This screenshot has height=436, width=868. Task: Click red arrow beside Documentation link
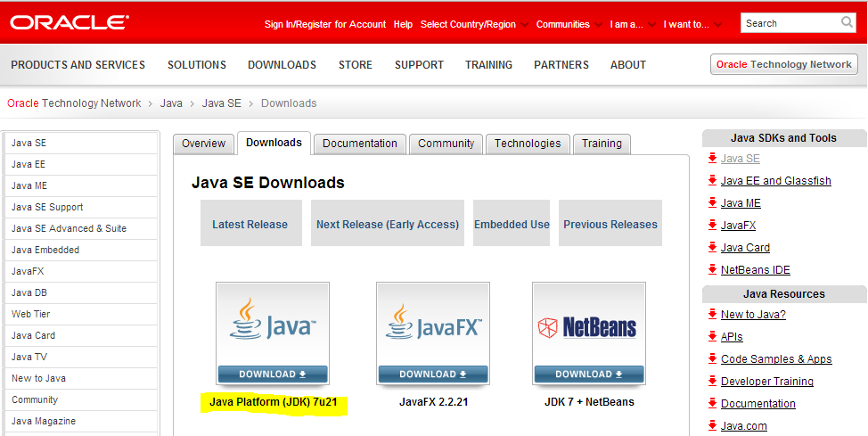[712, 403]
